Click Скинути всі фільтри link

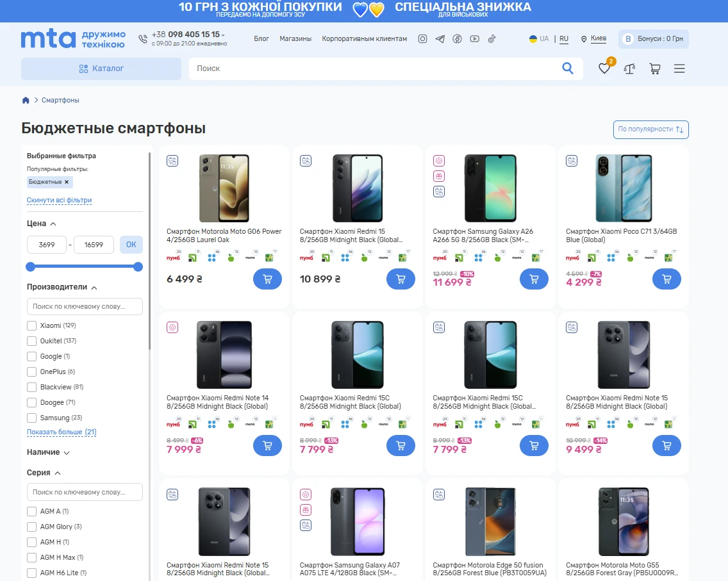pos(59,200)
